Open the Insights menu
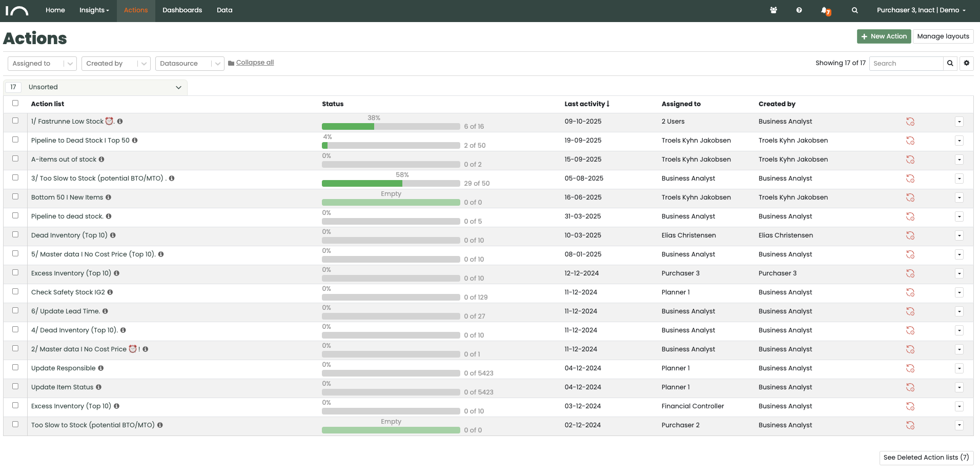This screenshot has height=474, width=980. pyautogui.click(x=94, y=10)
